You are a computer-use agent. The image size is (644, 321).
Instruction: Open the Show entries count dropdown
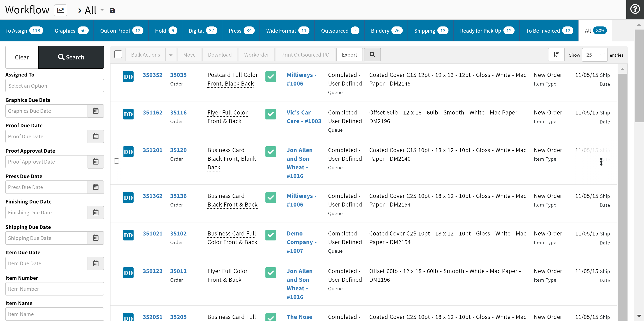click(x=595, y=55)
